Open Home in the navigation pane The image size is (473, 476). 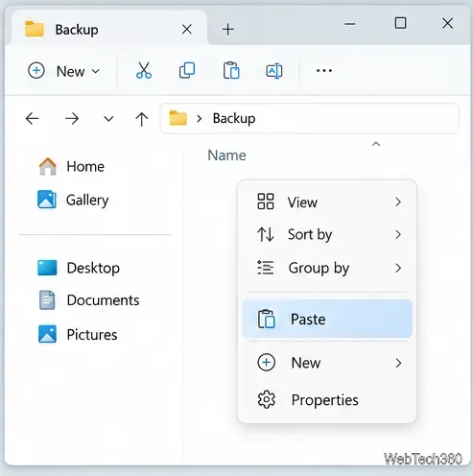click(71, 167)
